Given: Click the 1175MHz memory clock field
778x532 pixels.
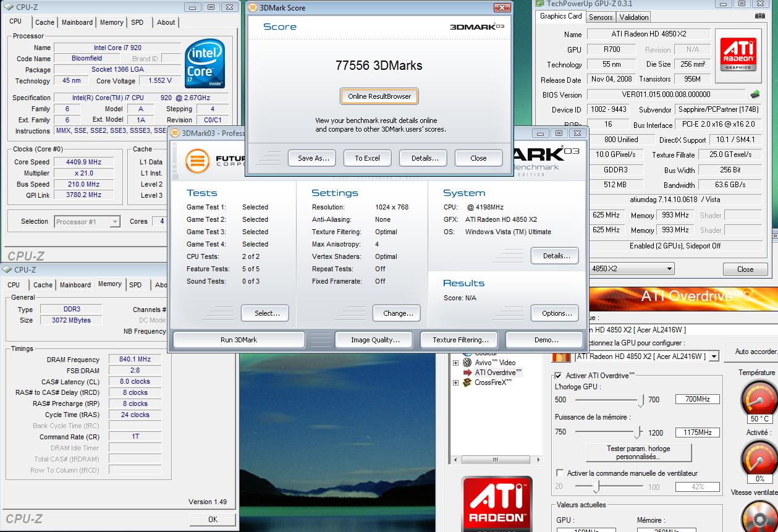Looking at the screenshot, I should (698, 433).
